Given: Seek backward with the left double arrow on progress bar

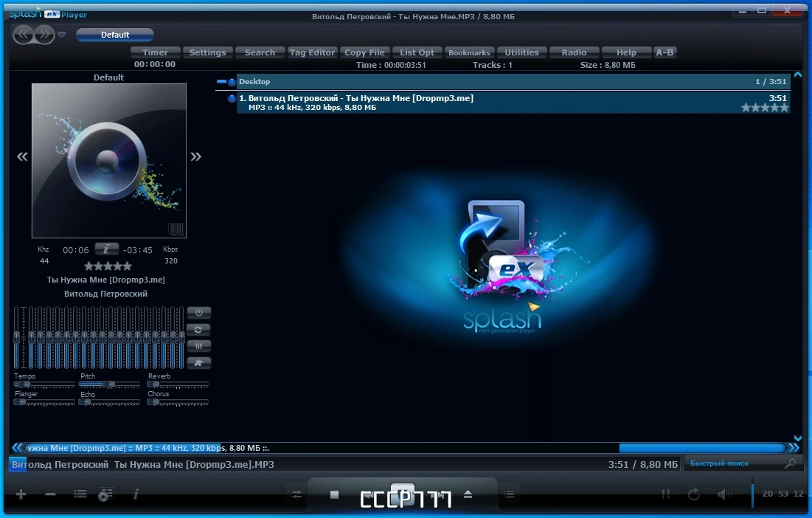Looking at the screenshot, I should (x=17, y=448).
